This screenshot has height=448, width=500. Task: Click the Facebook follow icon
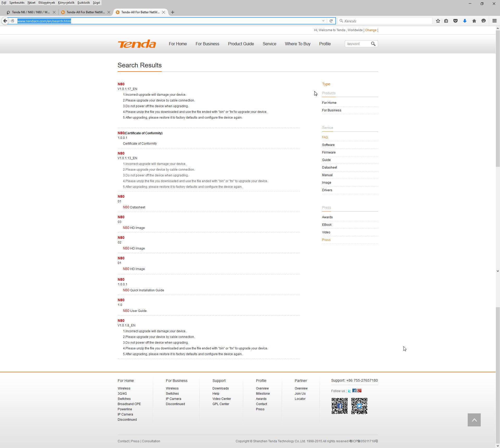(x=354, y=391)
